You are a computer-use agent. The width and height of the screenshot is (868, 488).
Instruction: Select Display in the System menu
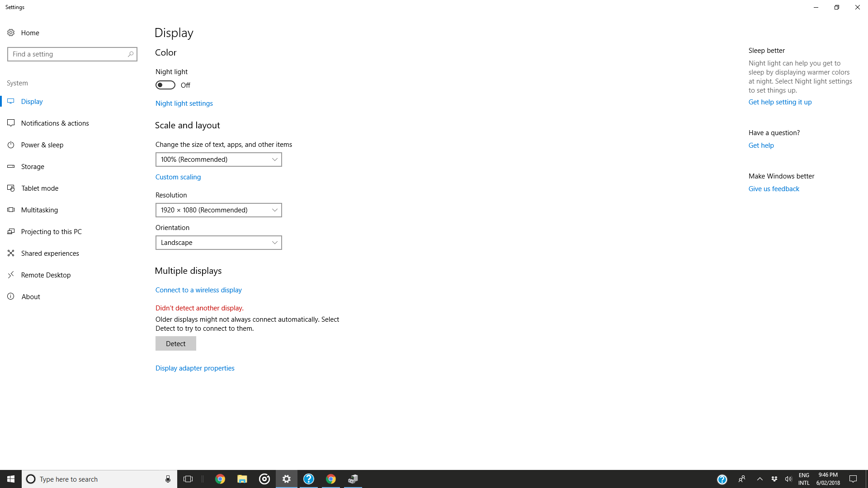tap(32, 101)
